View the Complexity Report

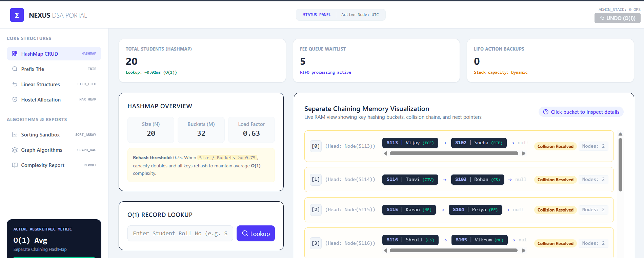54,165
